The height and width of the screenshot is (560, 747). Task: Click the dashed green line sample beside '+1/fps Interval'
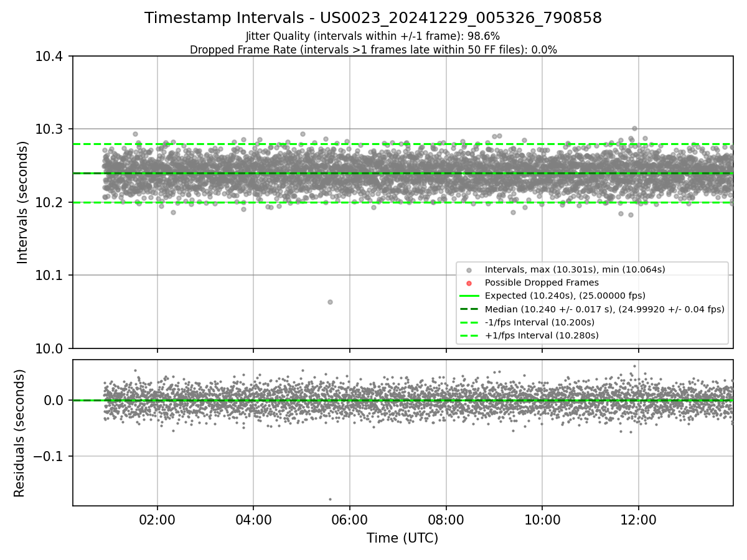(469, 335)
